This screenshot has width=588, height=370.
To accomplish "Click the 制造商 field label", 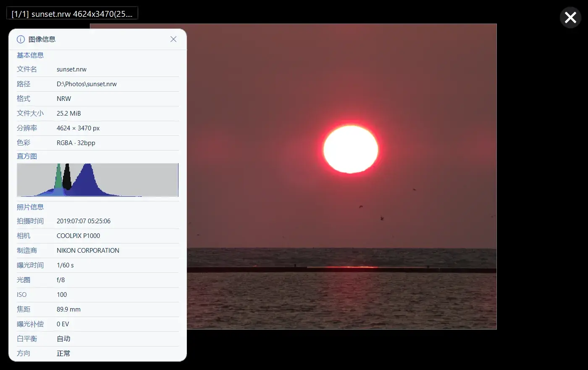I will click(27, 251).
